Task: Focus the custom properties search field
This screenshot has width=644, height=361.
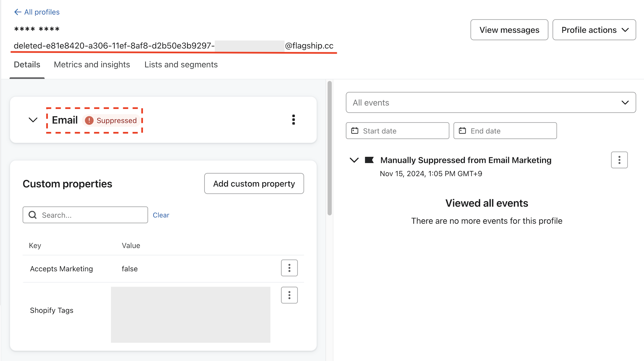Action: 85,215
